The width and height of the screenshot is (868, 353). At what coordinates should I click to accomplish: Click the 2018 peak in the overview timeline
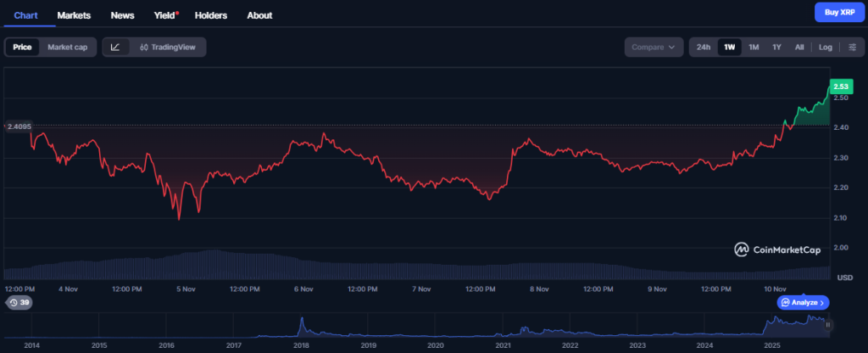[302, 322]
